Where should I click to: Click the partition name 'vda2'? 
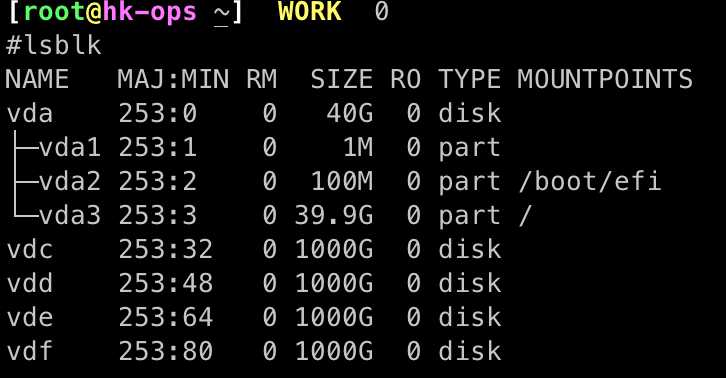coord(70,181)
